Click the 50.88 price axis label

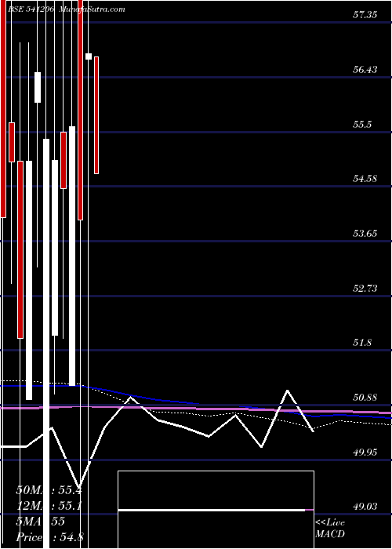tap(365, 398)
